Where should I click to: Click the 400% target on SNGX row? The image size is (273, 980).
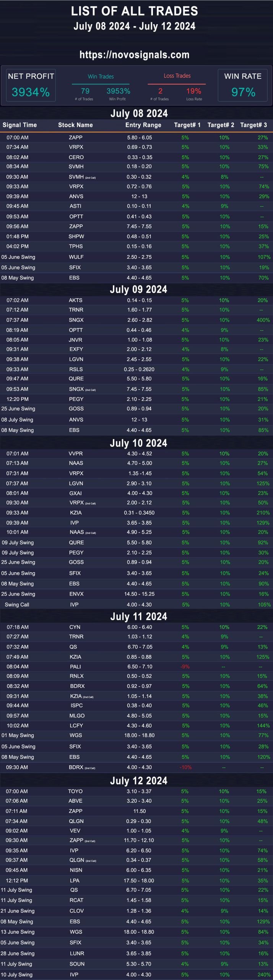[x=263, y=320]
